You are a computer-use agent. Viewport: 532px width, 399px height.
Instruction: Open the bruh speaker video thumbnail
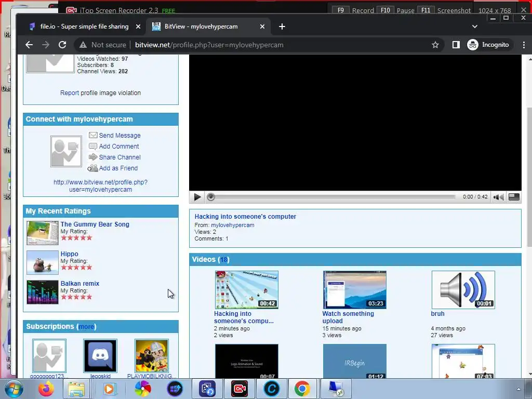pos(463,290)
